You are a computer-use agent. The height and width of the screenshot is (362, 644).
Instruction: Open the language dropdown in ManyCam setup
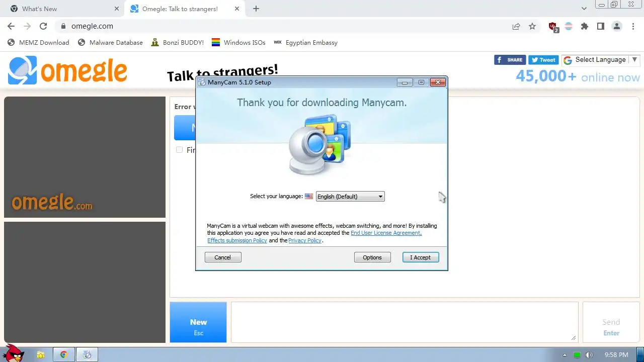350,197
